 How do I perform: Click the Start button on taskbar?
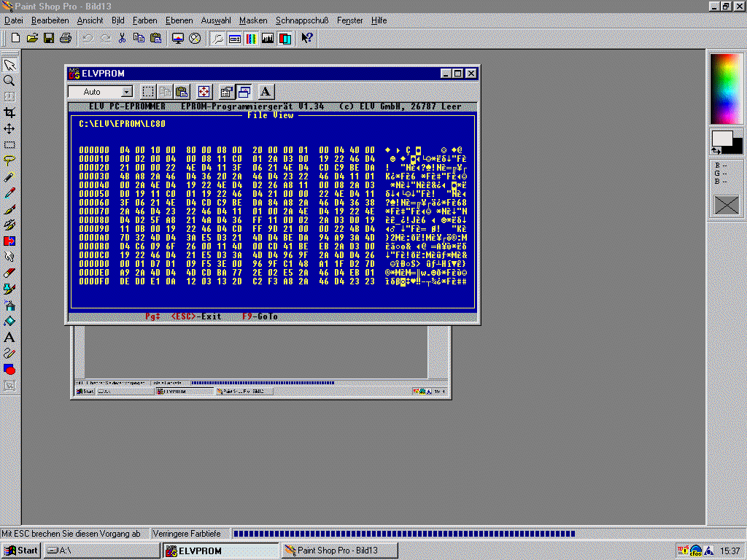tap(21, 551)
